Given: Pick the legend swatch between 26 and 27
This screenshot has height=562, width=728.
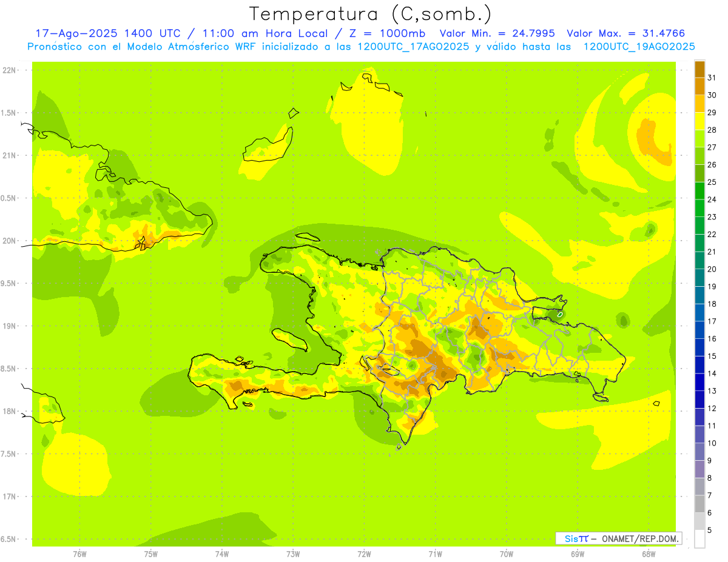Looking at the screenshot, I should [x=699, y=156].
